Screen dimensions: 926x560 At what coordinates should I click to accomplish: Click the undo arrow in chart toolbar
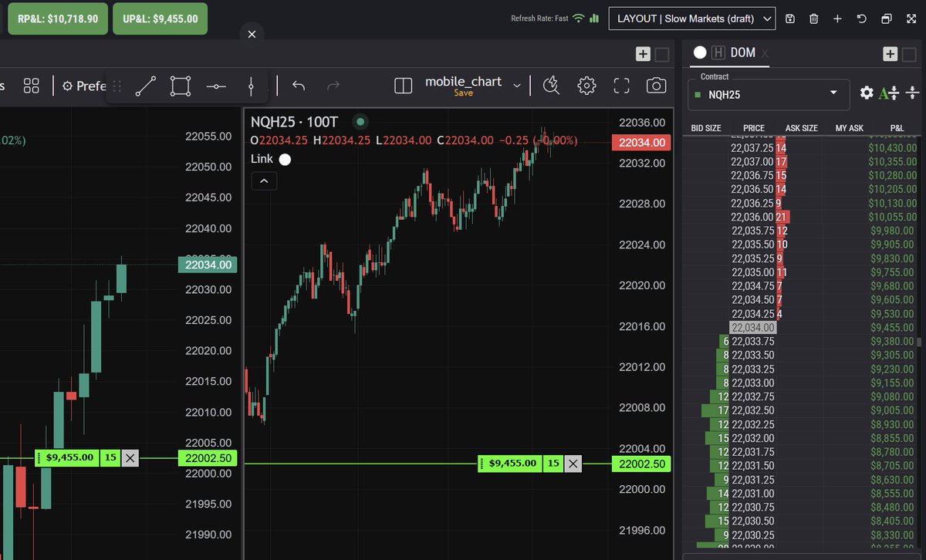click(x=299, y=86)
